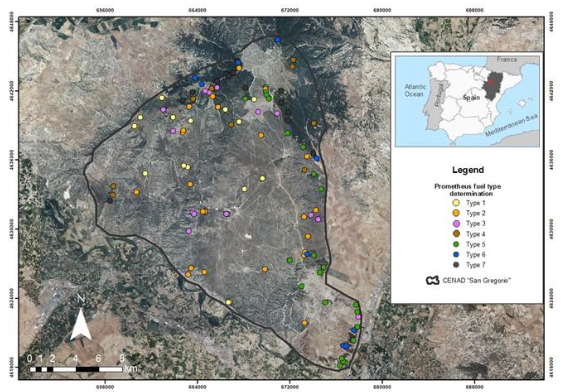Click the top 672000 coordinate label
The height and width of the screenshot is (392, 561).
click(290, 10)
